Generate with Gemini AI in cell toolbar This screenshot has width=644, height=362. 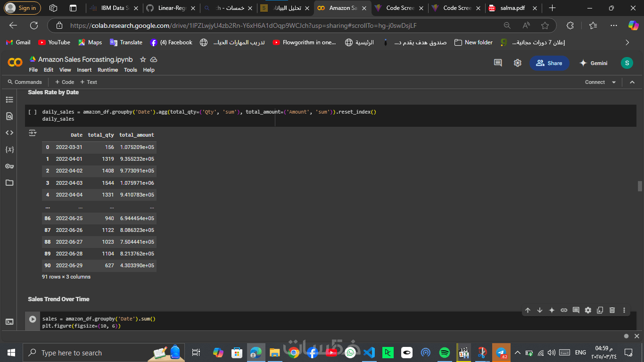coord(552,310)
